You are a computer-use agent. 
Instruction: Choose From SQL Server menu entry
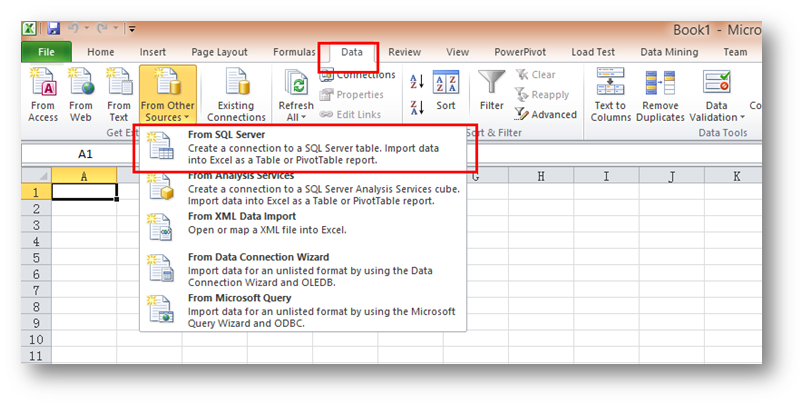coord(303,147)
